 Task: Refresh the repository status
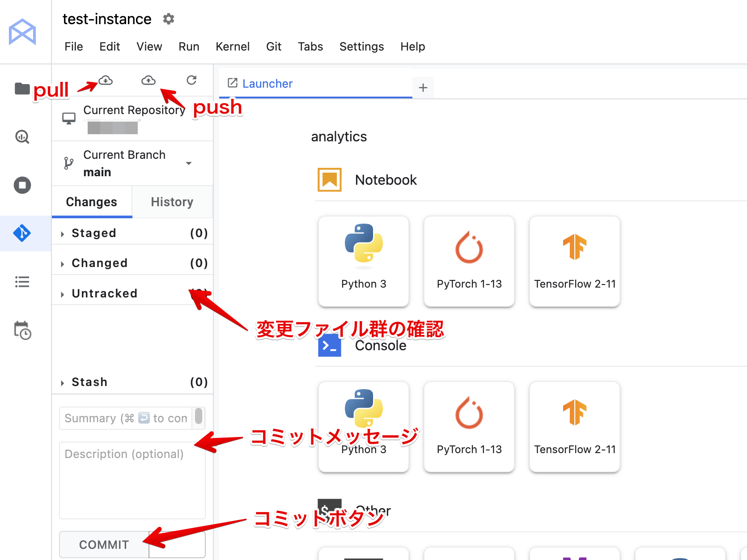click(191, 80)
